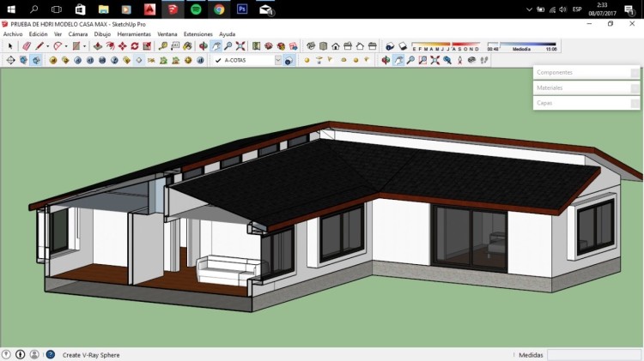
Task: Open the Extensiones menu
Action: pyautogui.click(x=198, y=34)
